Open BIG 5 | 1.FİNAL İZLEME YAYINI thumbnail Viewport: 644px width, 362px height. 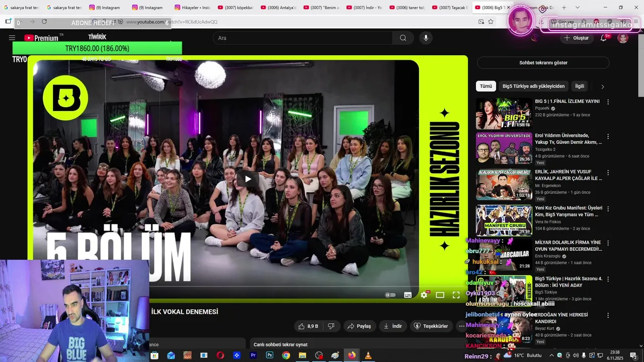[504, 114]
